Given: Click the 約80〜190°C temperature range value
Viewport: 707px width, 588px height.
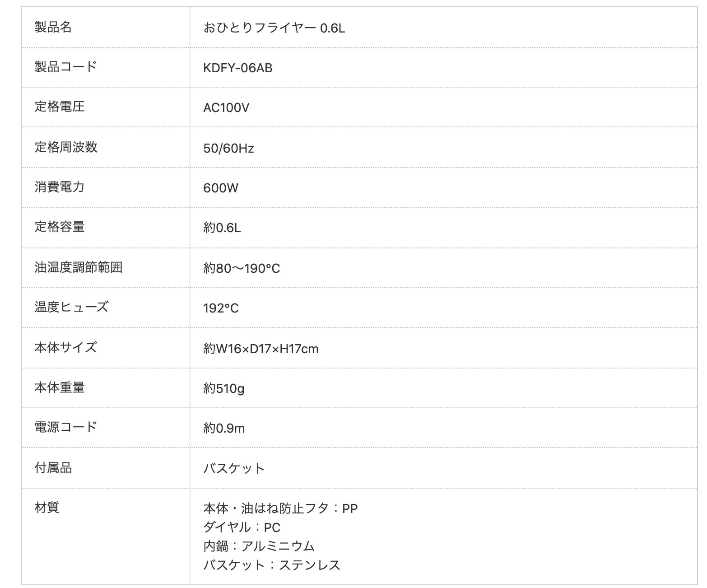Looking at the screenshot, I should click(x=242, y=268).
